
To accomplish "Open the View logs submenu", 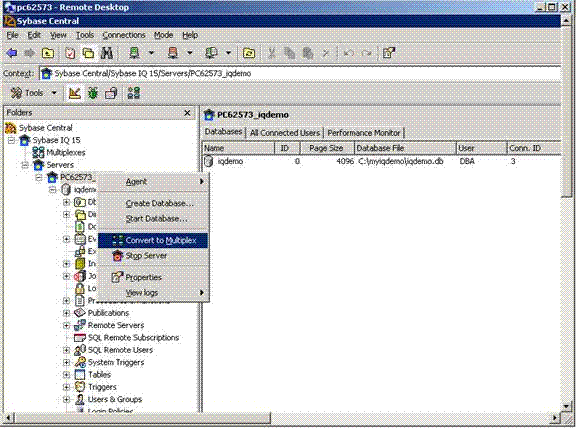I will pos(153,293).
